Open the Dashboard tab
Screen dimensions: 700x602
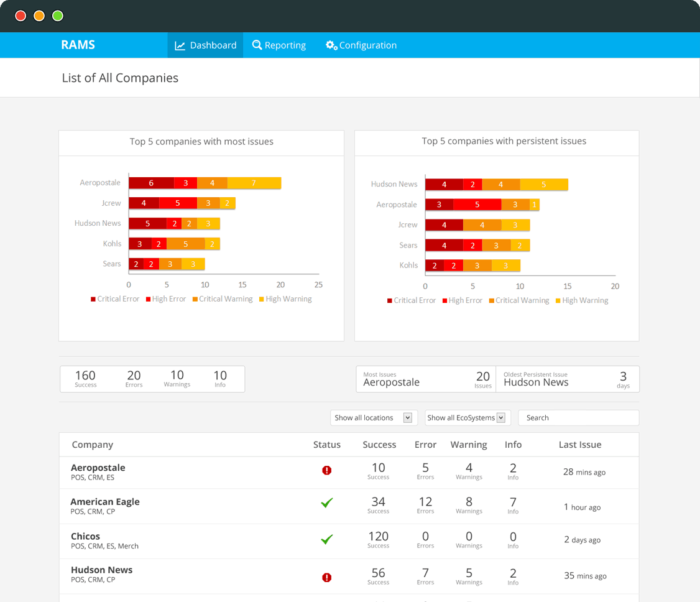(x=205, y=45)
